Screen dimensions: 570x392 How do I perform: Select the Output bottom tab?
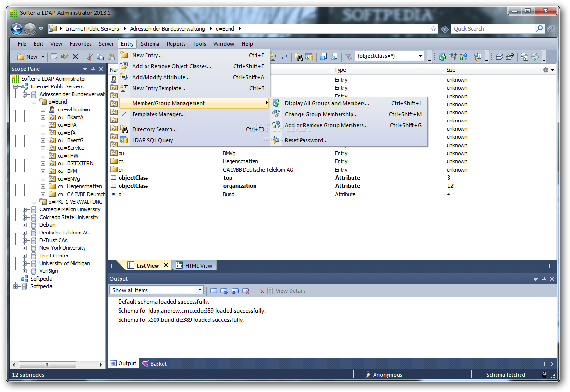(x=123, y=363)
